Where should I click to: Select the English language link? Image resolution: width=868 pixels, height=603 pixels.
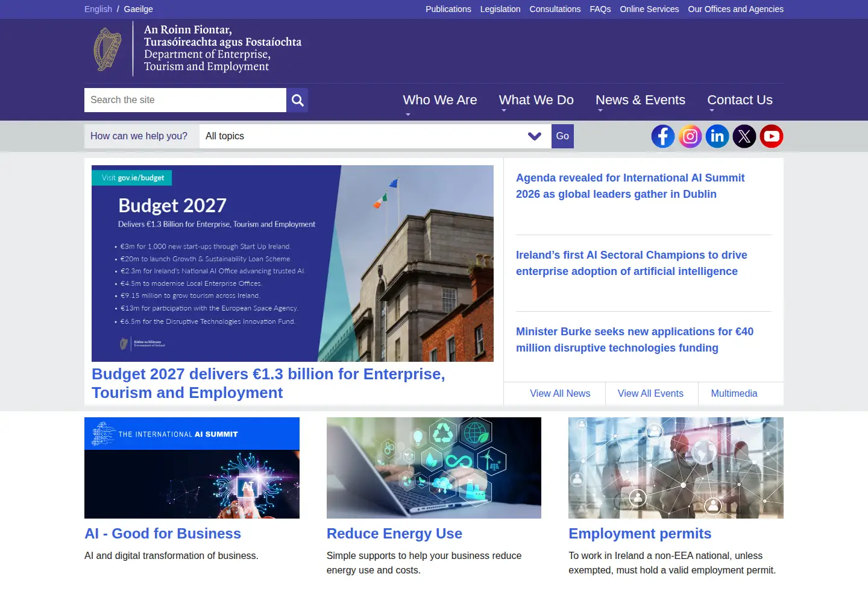98,9
